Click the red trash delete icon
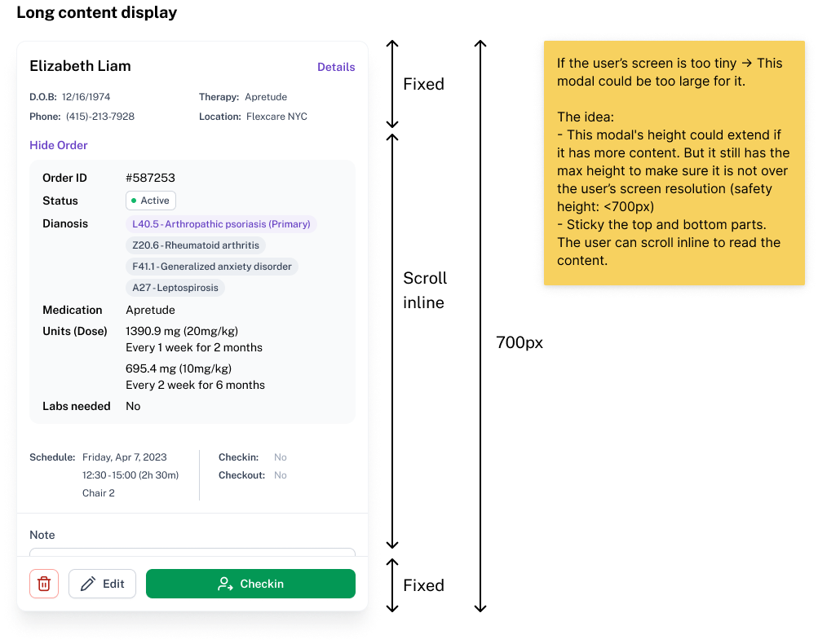This screenshot has width=818, height=644. click(x=44, y=584)
